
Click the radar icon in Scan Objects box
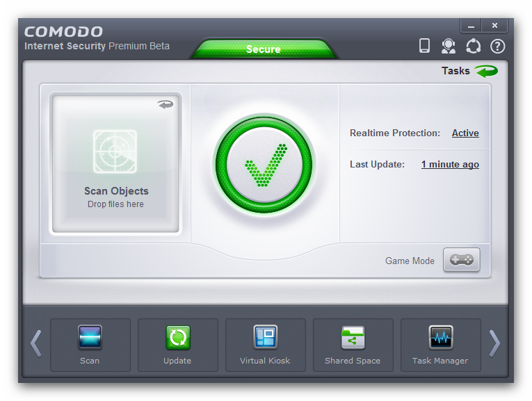coord(115,152)
